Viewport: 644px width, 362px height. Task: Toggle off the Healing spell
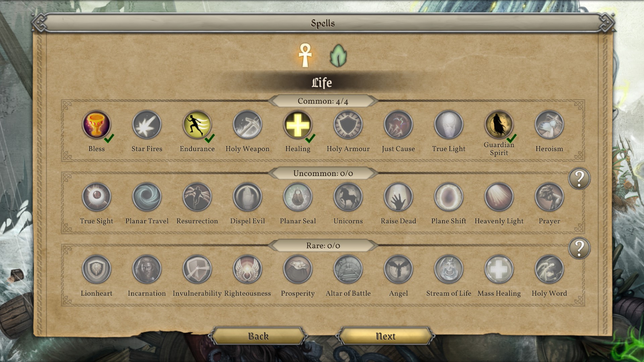pos(298,125)
